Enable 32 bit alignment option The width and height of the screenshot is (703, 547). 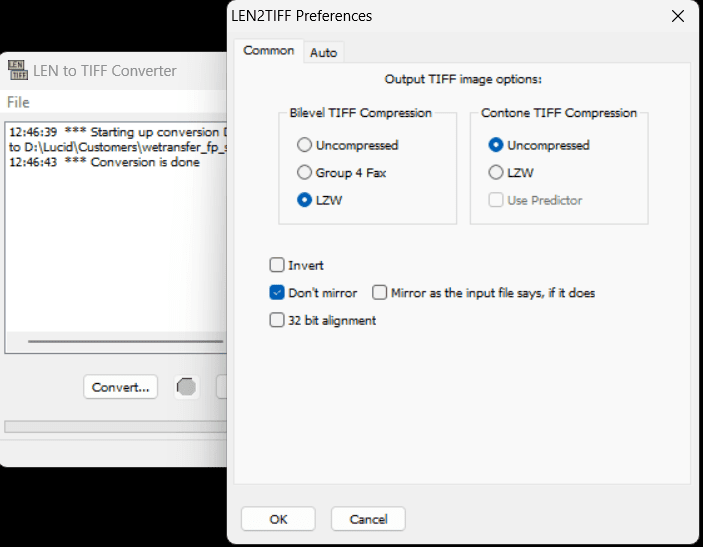tap(277, 321)
